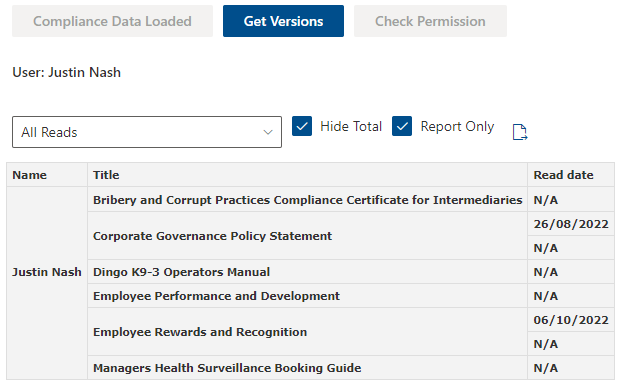
Task: Click the User: Justin Nash label
Action: 66,72
